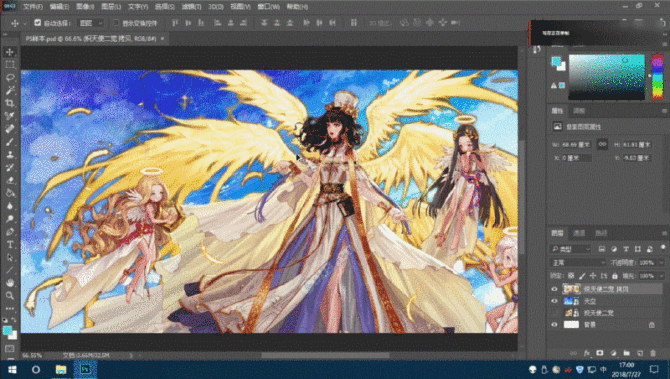Open the 滤镜(T) menu
670x379 pixels.
[191, 7]
